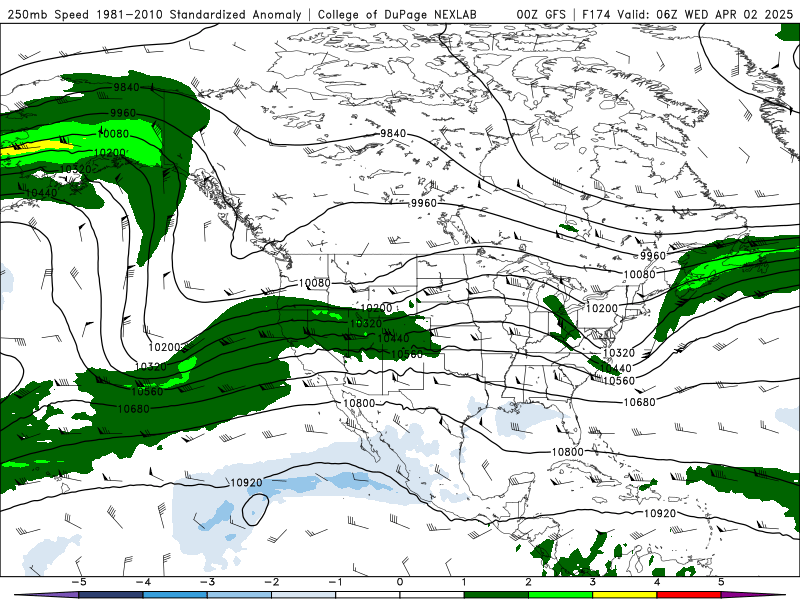The height and width of the screenshot is (600, 800).
Task: Click the positive '4' color bar tick label
Action: (657, 582)
